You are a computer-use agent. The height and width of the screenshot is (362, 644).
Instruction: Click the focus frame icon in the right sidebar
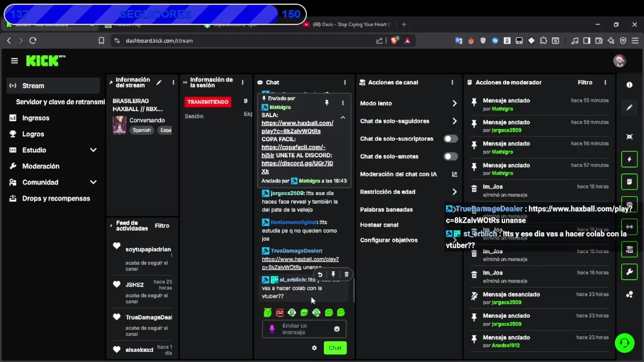click(x=629, y=137)
